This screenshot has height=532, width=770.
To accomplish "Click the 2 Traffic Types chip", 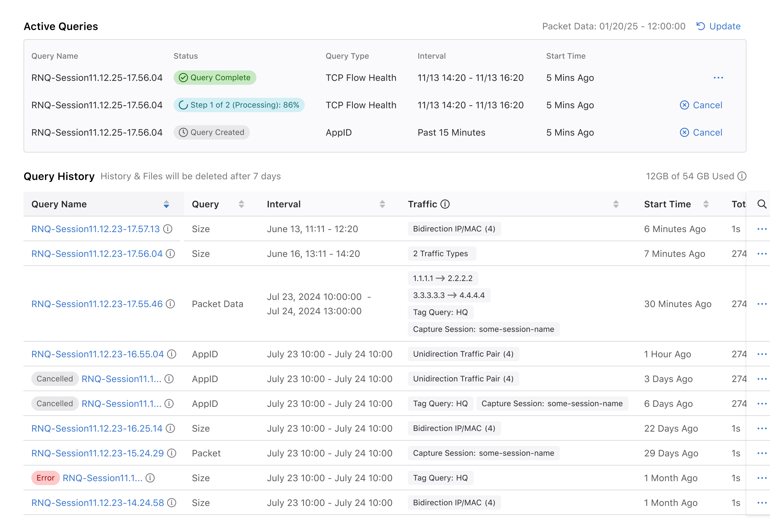I will (x=442, y=254).
